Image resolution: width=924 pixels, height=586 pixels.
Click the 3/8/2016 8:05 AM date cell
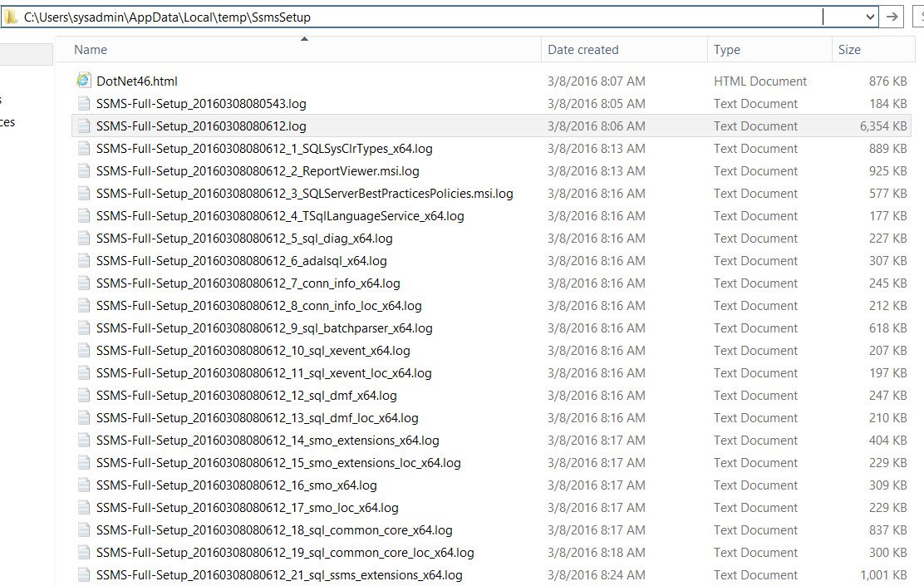597,104
